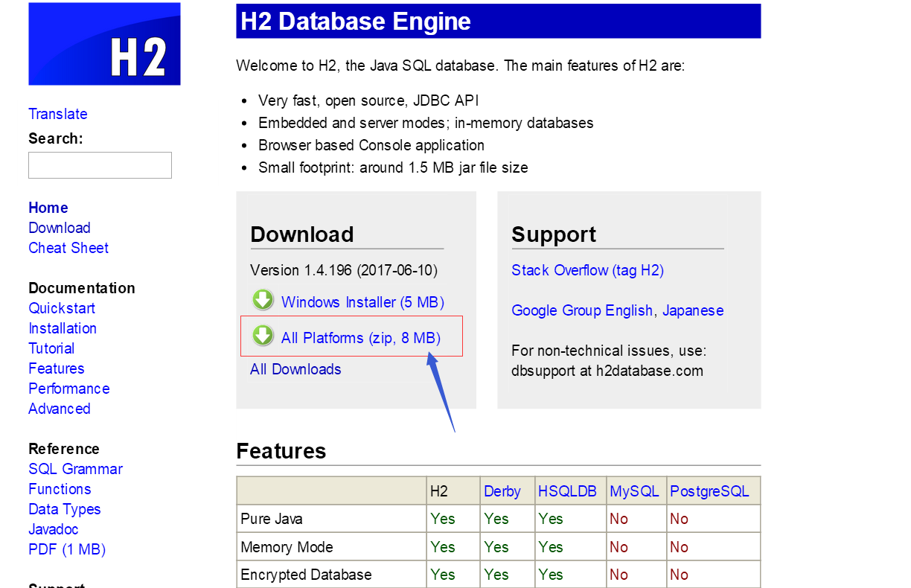The height and width of the screenshot is (588, 911).
Task: Click the Download section heading
Action: [x=302, y=234]
